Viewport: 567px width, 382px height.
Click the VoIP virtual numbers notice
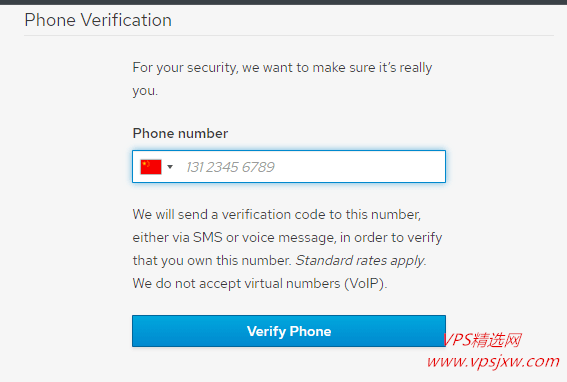pos(260,283)
